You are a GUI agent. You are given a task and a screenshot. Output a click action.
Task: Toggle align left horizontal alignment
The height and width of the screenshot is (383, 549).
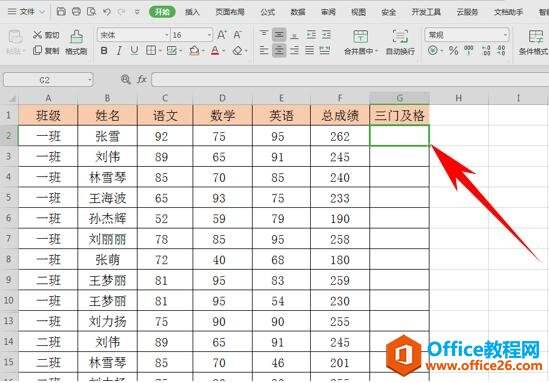[x=264, y=50]
